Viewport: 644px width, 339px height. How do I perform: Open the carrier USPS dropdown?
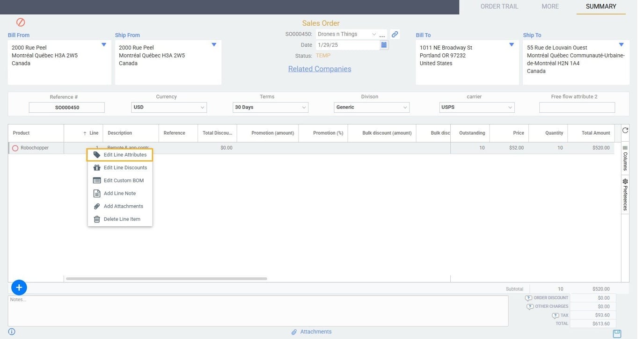pyautogui.click(x=510, y=107)
